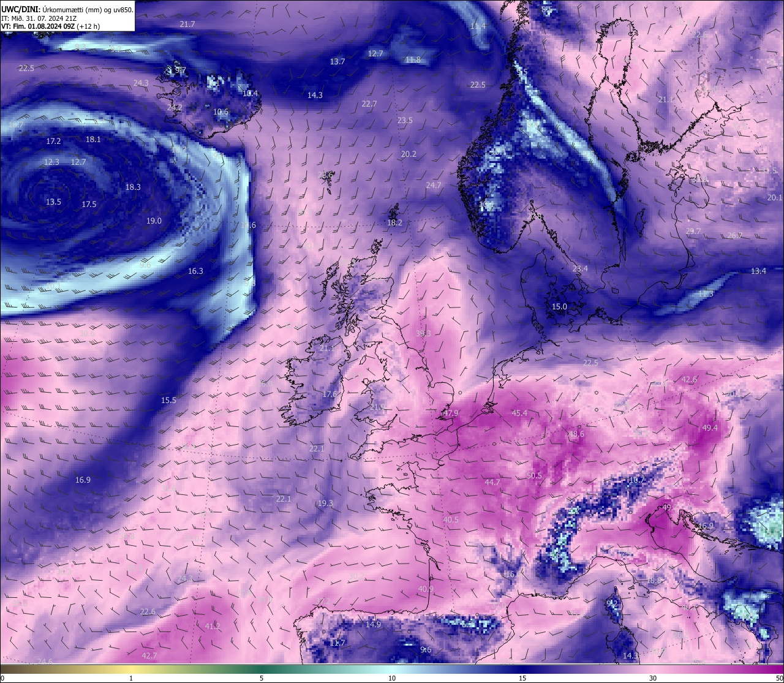Click the 10 tick label on the color scale

pos(392,678)
